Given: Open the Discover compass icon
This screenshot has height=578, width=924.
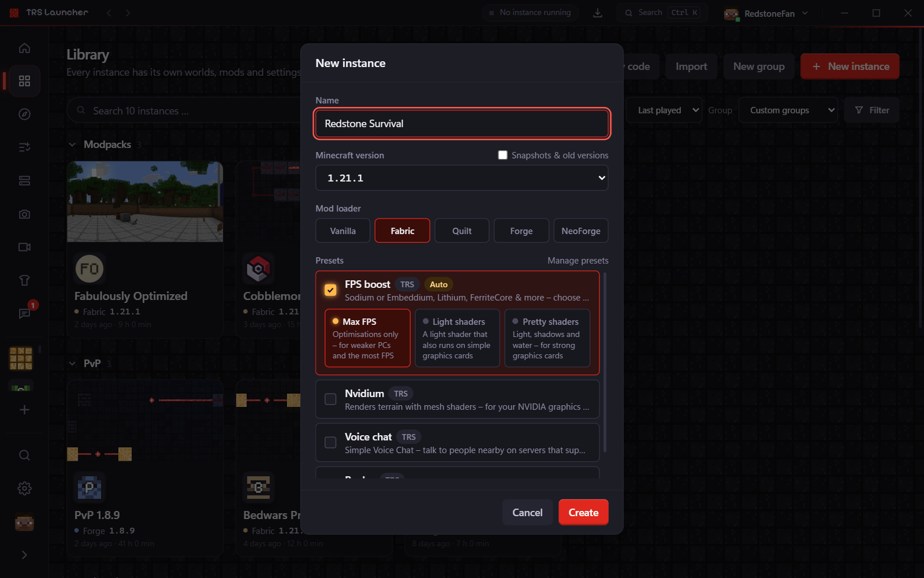Looking at the screenshot, I should coord(24,114).
